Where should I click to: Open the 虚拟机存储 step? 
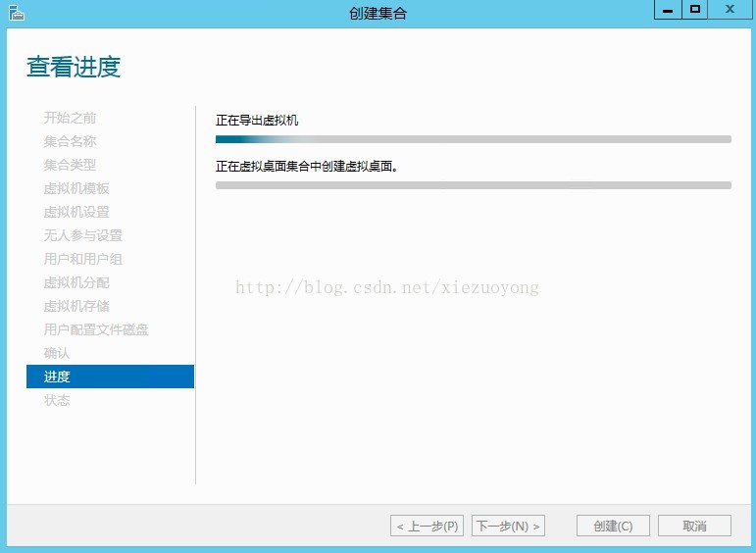pos(76,306)
